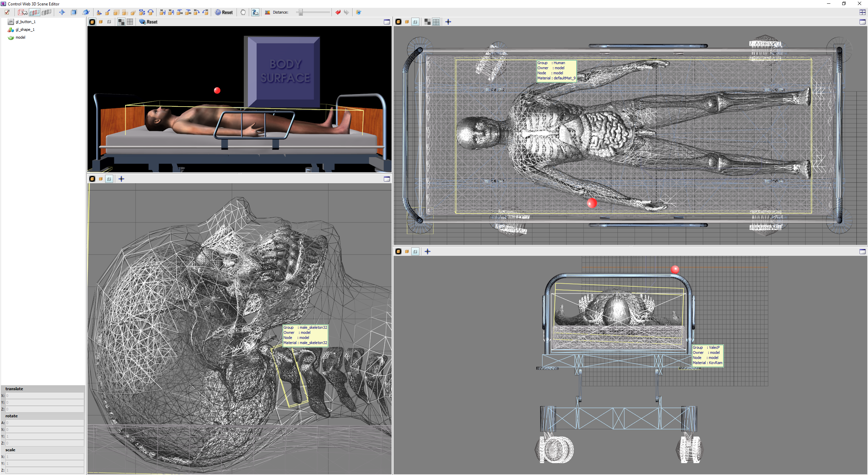868x475 pixels.
Task: Toggle the red checkmark box in toolbar
Action: [x=7, y=12]
